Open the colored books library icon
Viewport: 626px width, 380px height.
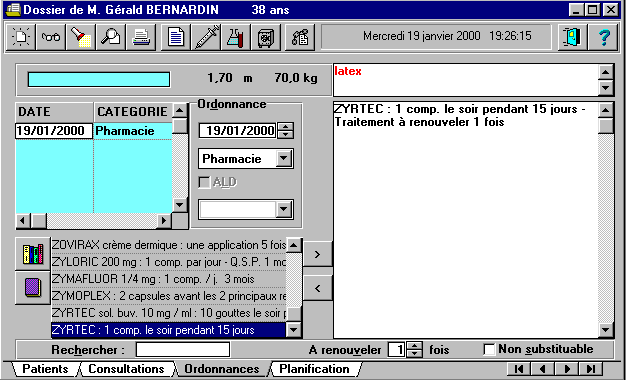tap(33, 254)
